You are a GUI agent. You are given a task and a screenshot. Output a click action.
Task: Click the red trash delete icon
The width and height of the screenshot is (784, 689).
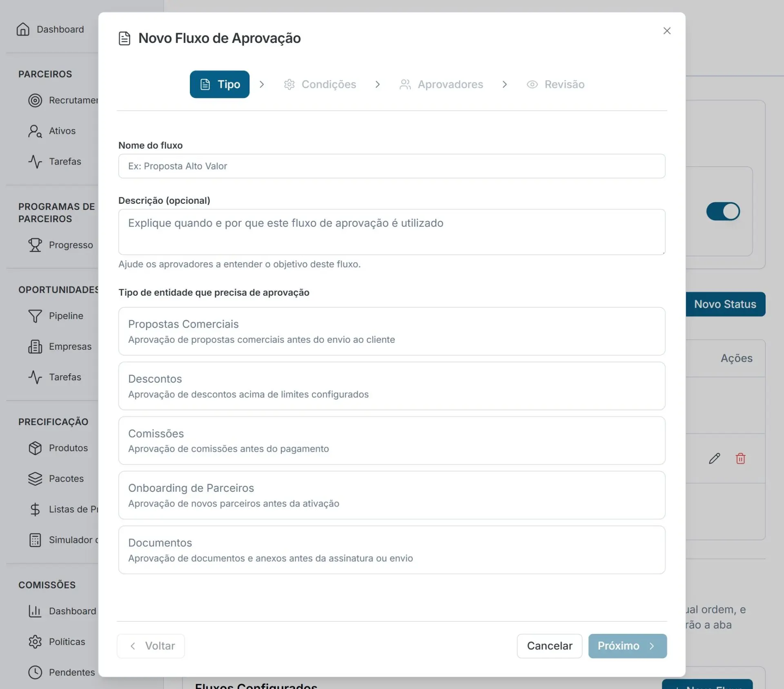pos(740,459)
